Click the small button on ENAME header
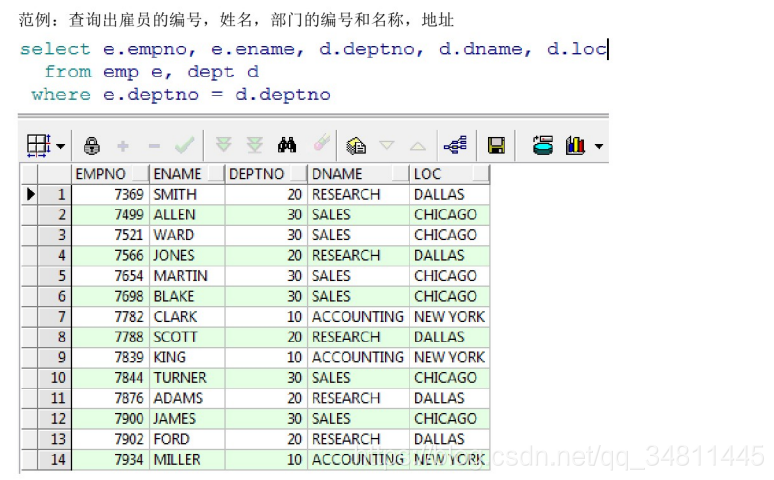The width and height of the screenshot is (774, 480). 216,173
